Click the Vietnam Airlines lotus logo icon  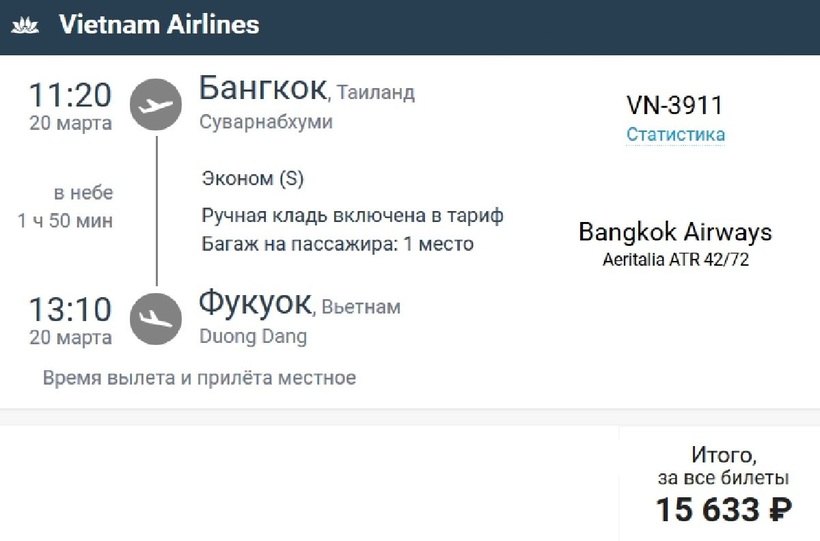(25, 25)
